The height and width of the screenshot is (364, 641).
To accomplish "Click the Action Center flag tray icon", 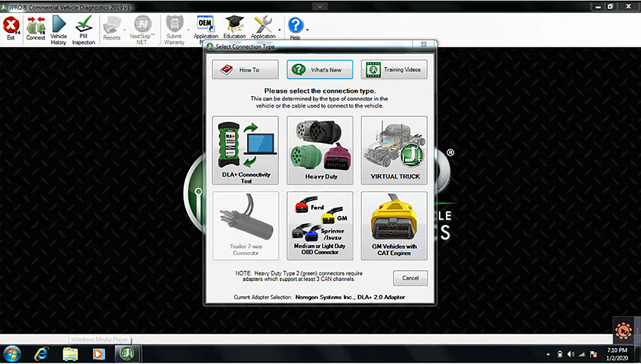I will (x=594, y=354).
